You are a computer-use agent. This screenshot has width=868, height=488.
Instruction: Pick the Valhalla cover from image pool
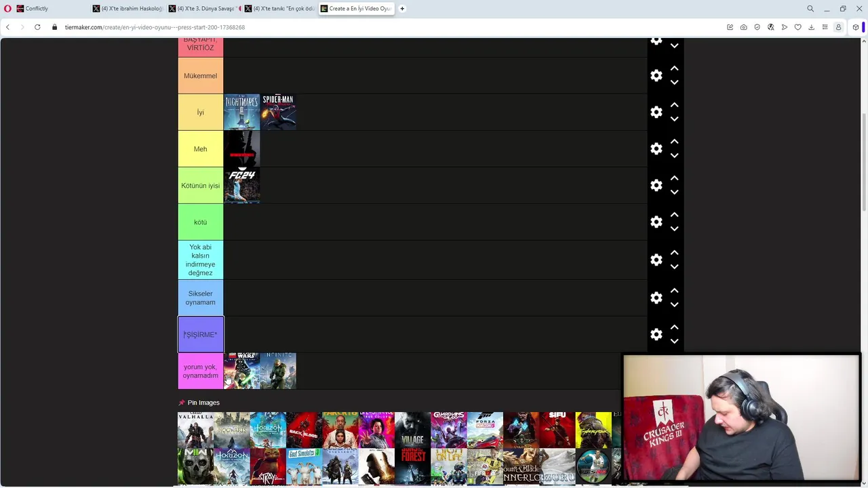[x=195, y=430]
